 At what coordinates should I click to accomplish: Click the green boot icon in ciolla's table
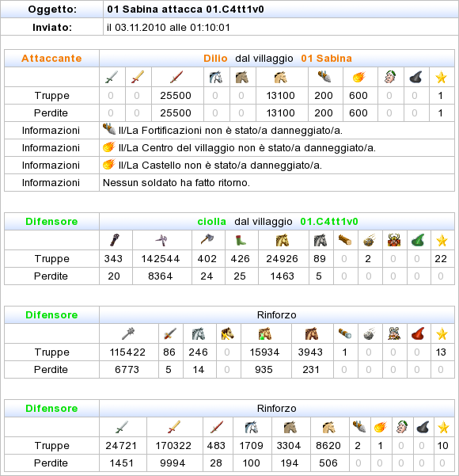[x=241, y=240]
